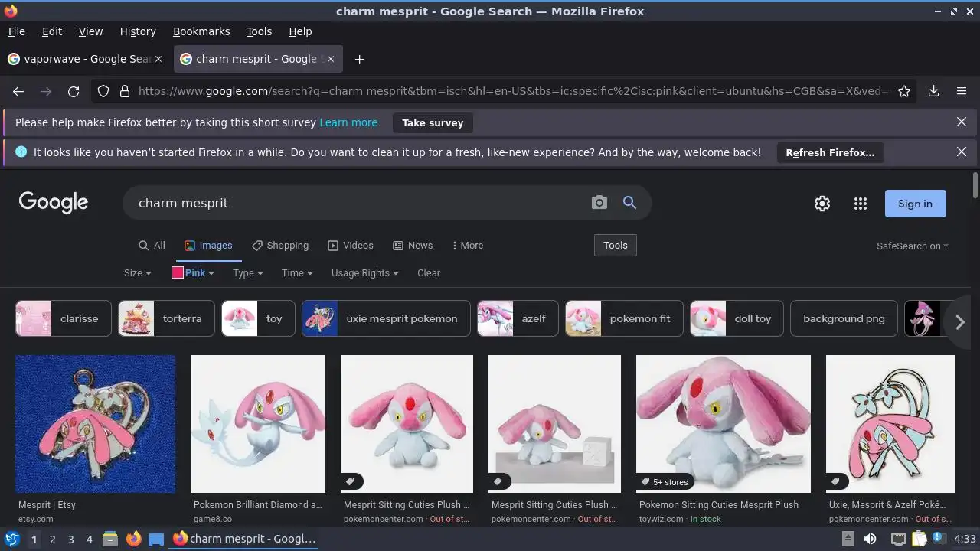
Task: Switch to workspace 2 in taskbar
Action: [x=52, y=540]
